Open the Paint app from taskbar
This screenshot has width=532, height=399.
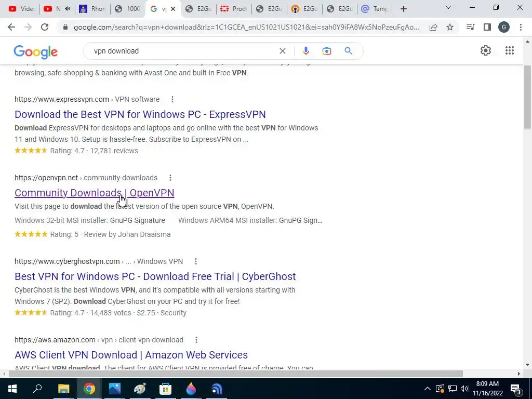(x=140, y=389)
